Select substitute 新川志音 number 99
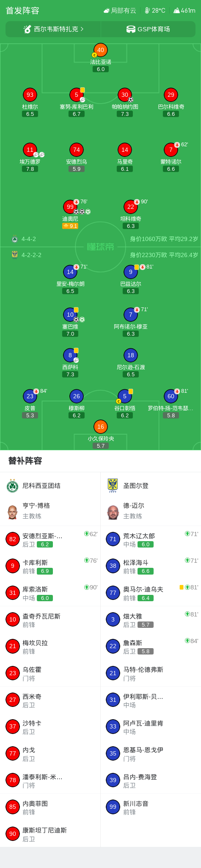Image resolution: width=201 pixels, height=868 pixels. (151, 807)
